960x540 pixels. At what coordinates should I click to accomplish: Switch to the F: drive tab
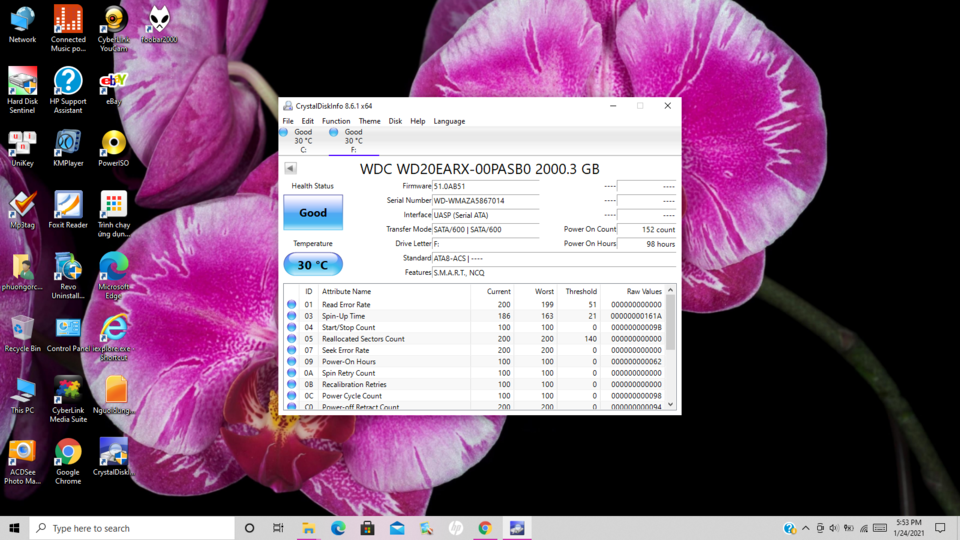353,141
